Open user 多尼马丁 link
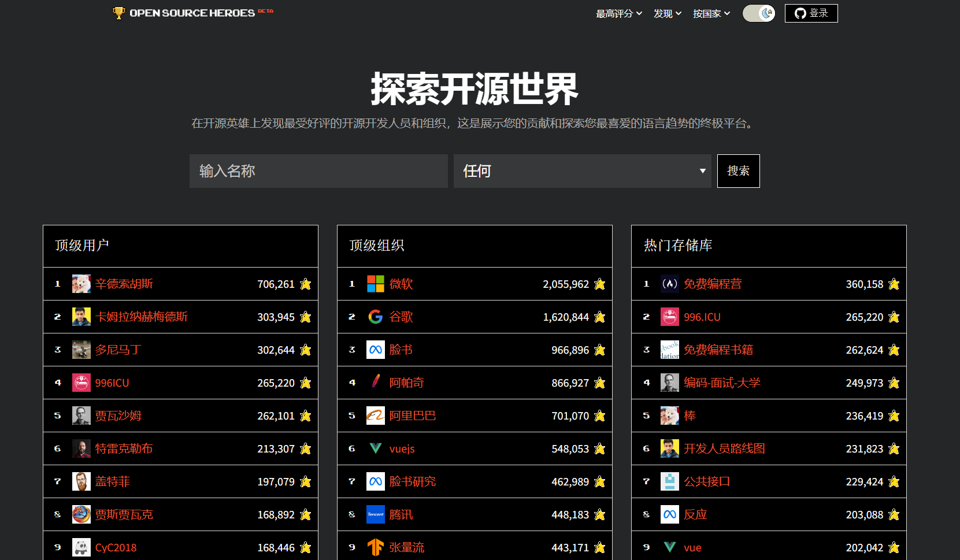This screenshot has height=560, width=960. point(118,350)
